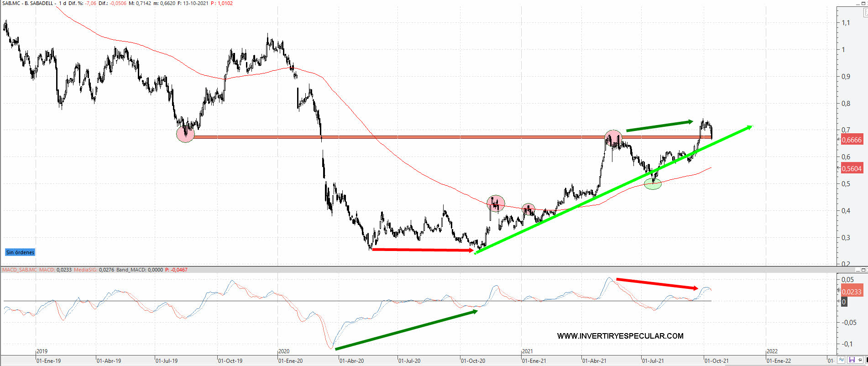Click the green circle at July 2021 low
Viewport: 868px width, 366px height.
653,184
